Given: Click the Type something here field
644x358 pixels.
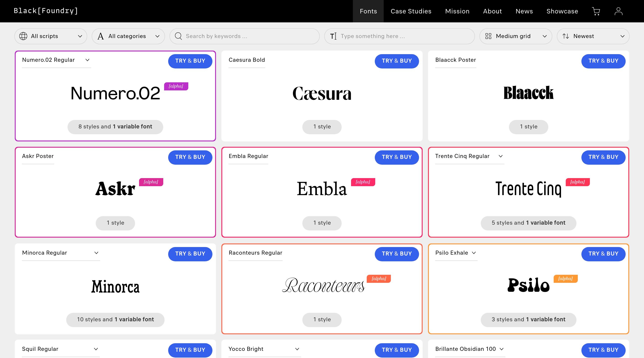Looking at the screenshot, I should pyautogui.click(x=405, y=36).
